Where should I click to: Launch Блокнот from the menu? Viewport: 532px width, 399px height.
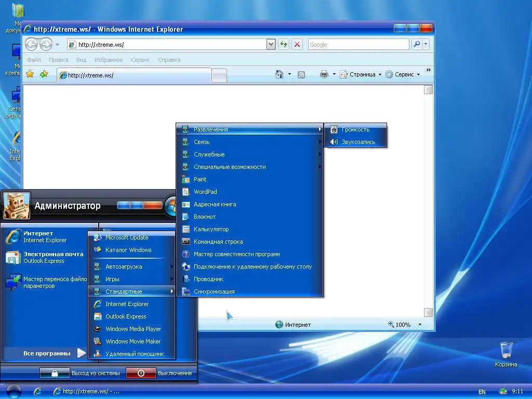click(250, 217)
